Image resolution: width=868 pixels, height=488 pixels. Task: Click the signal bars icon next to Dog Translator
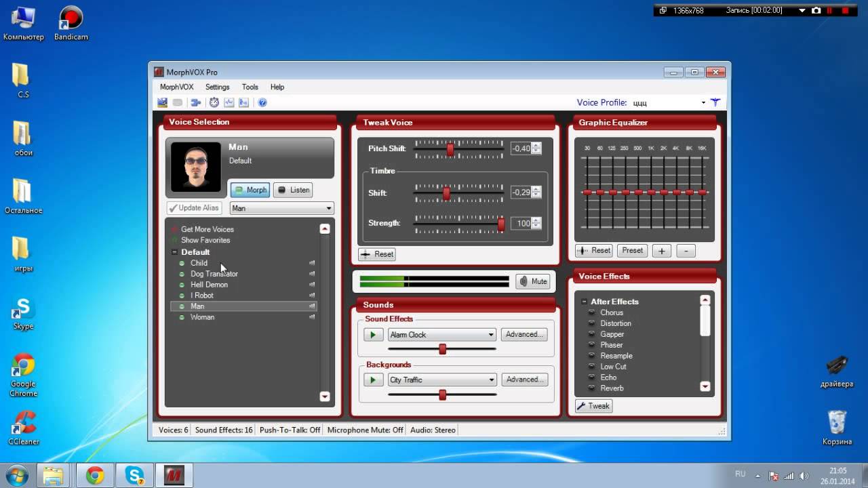[x=312, y=274]
